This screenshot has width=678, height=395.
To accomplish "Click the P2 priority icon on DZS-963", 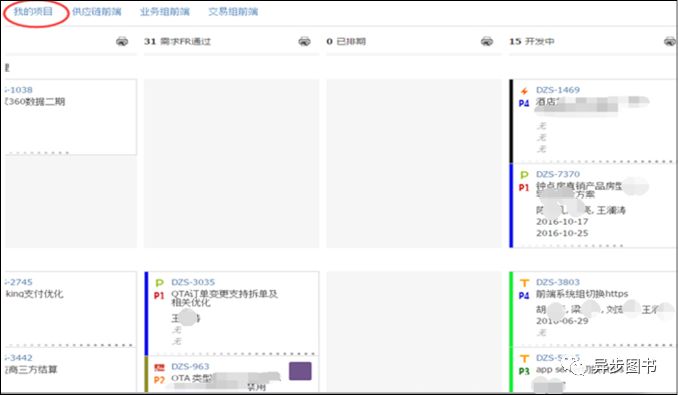I will (x=159, y=380).
